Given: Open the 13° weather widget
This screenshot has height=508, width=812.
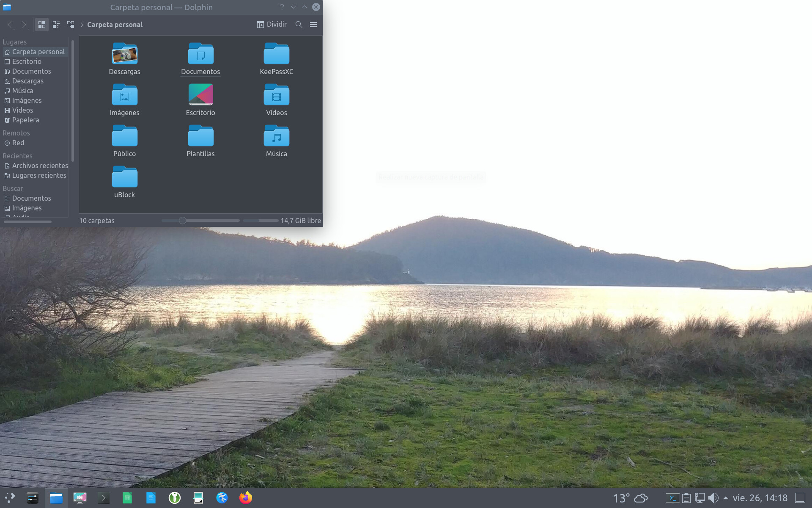Looking at the screenshot, I should click(630, 498).
